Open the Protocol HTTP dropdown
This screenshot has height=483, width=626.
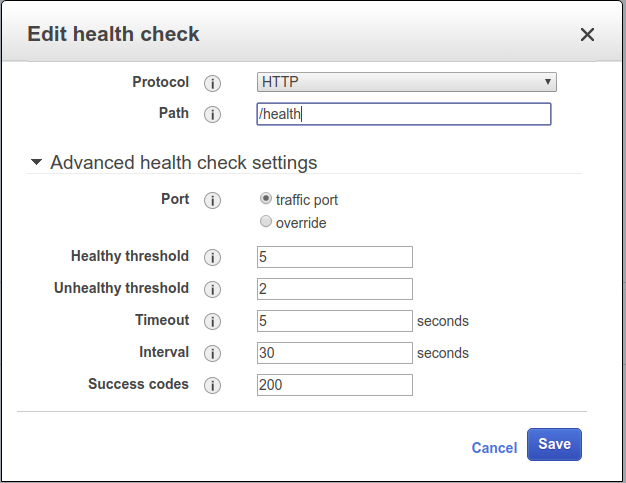(406, 82)
